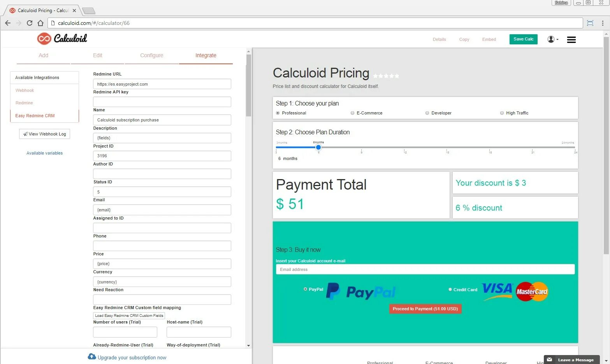Switch to the Integrate tab
The image size is (610, 364).
tap(206, 56)
